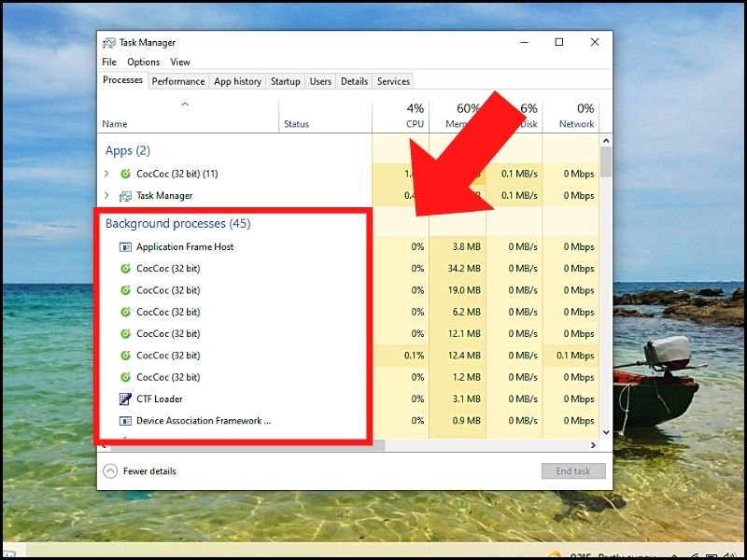Sort by the Network column header
The height and width of the screenshot is (560, 747).
[571, 116]
